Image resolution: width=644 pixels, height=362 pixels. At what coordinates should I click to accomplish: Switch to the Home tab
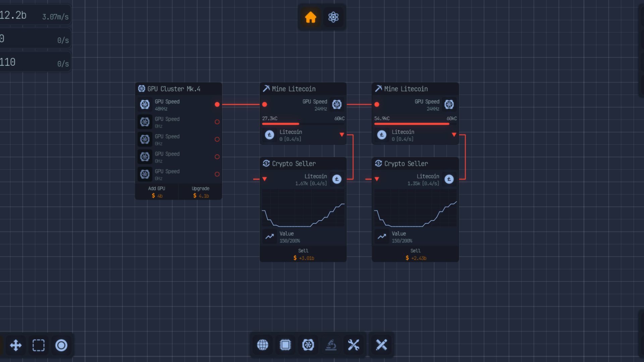coord(311,17)
